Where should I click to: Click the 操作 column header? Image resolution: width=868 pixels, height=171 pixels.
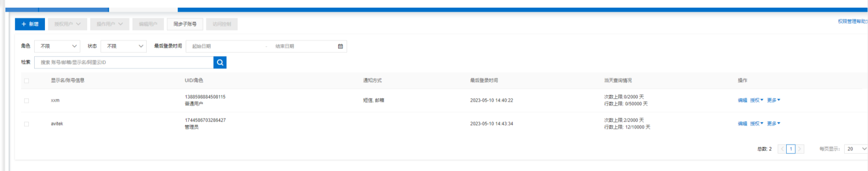point(743,81)
